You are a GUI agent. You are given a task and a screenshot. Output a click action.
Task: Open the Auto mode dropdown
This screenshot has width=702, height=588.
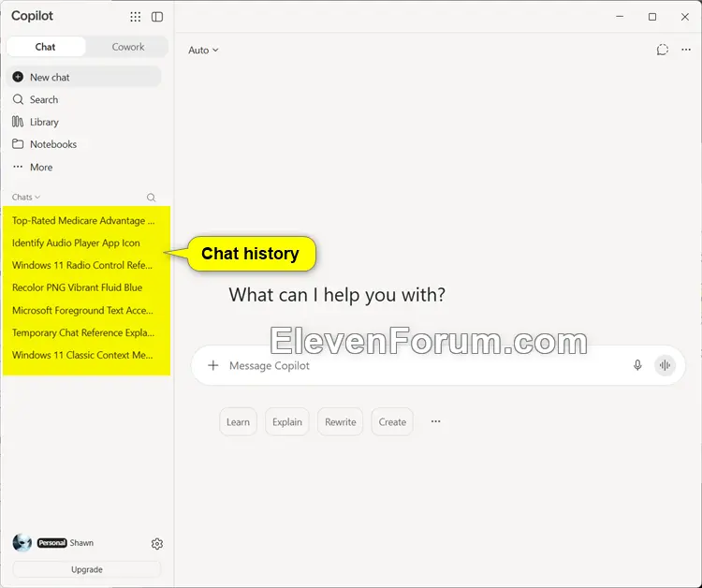(203, 51)
